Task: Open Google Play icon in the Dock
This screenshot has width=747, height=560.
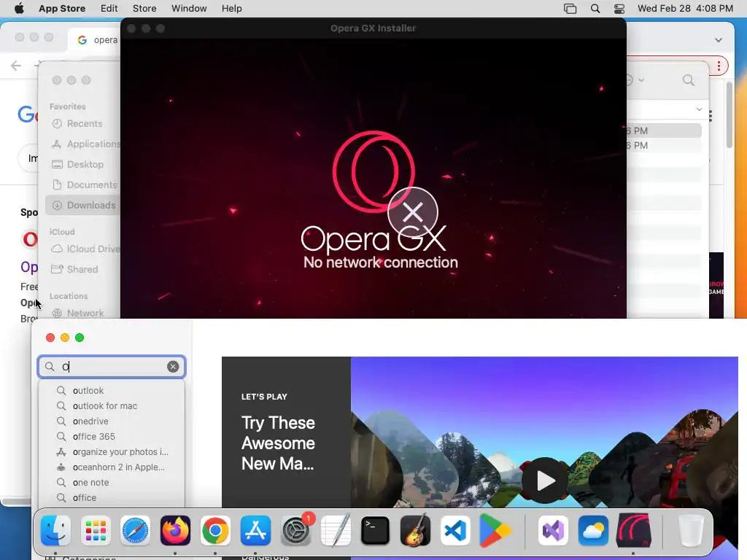Action: tap(495, 531)
